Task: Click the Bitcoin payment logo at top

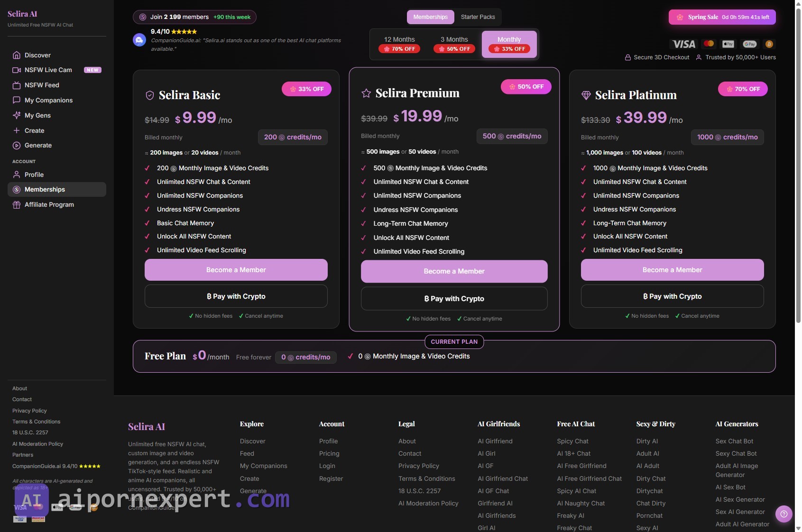Action: (x=769, y=44)
